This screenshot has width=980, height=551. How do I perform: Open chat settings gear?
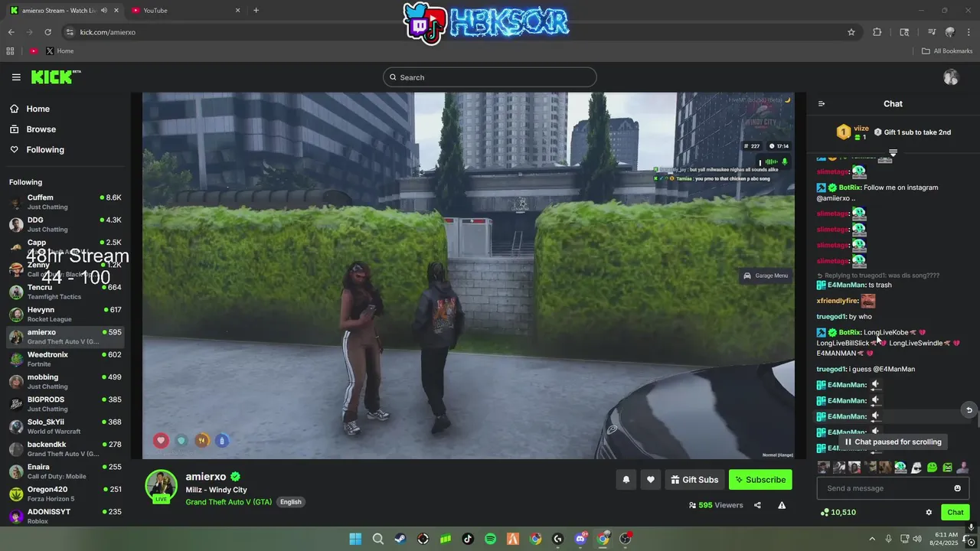coord(929,512)
